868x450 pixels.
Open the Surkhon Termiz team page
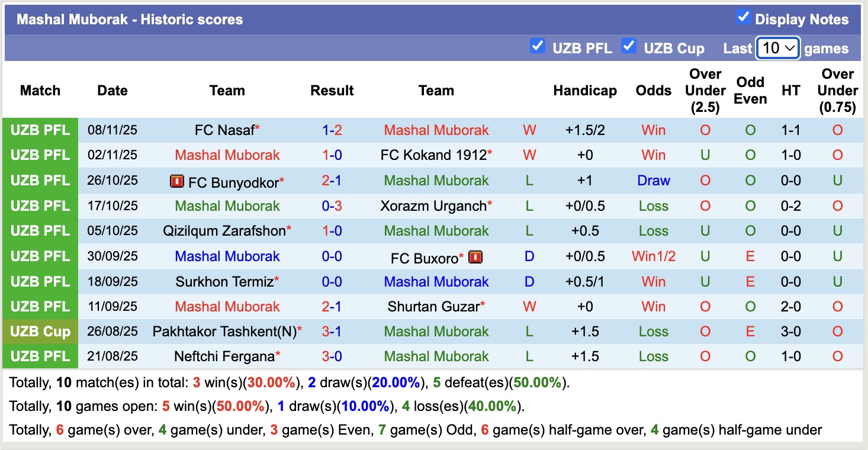[x=224, y=282]
